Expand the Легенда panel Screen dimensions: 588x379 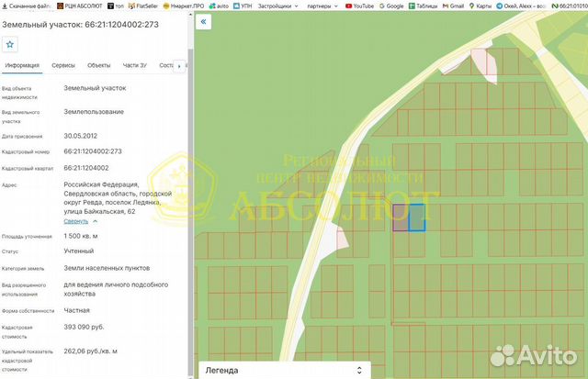coord(284,371)
